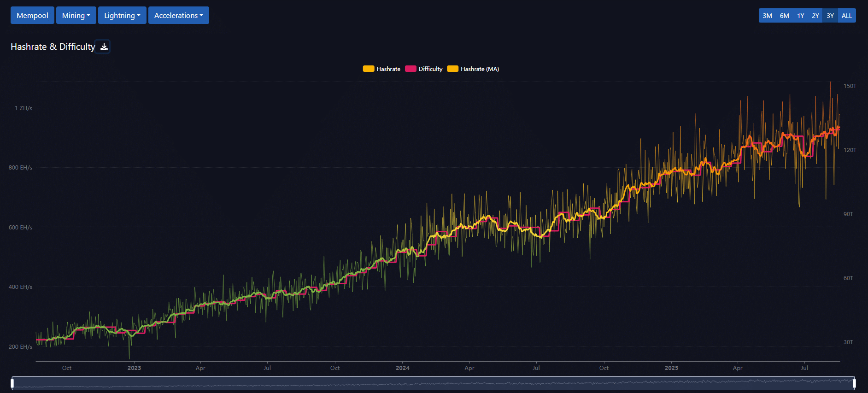Click the 120T difficulty axis label

(850, 150)
